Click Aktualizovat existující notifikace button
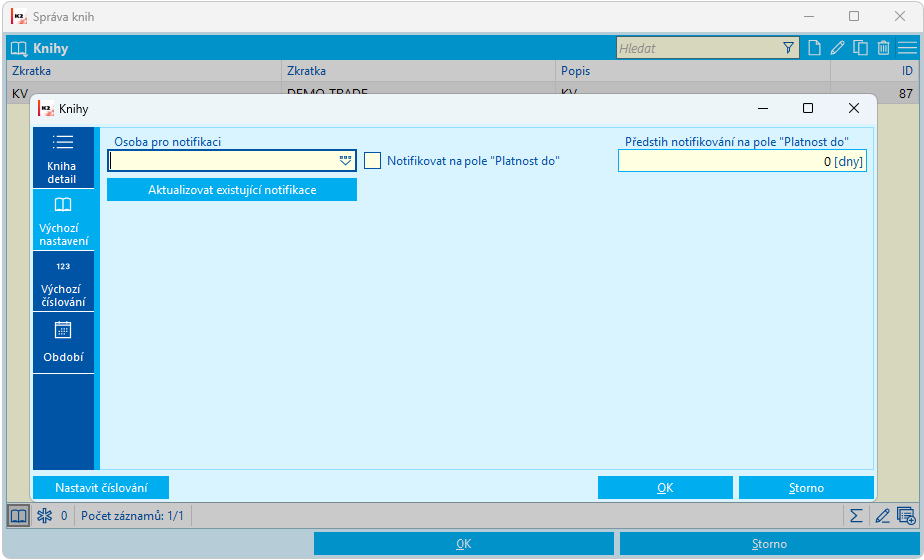 232,190
